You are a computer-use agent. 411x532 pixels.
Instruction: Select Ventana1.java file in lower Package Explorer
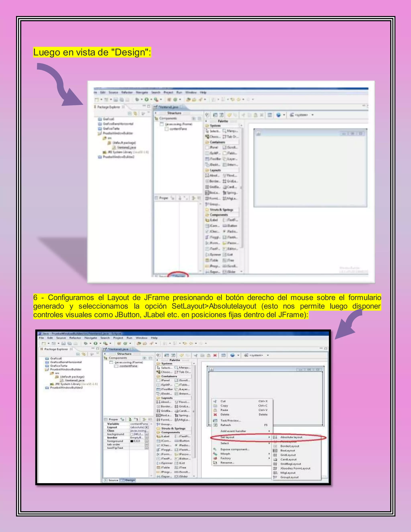(x=72, y=380)
